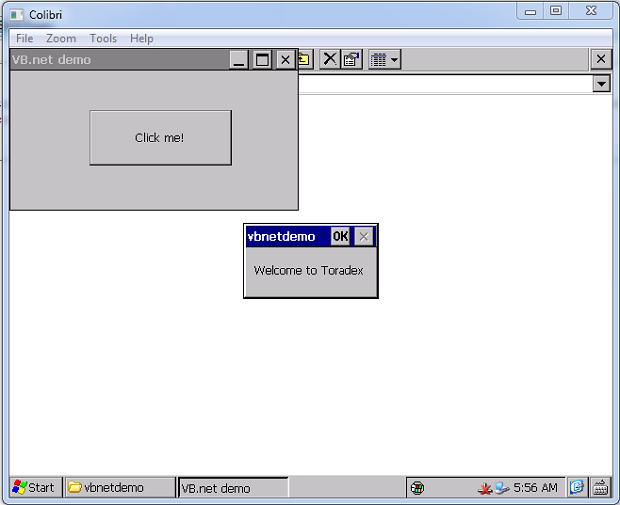Open the Help menu
620x505 pixels.
pos(142,38)
